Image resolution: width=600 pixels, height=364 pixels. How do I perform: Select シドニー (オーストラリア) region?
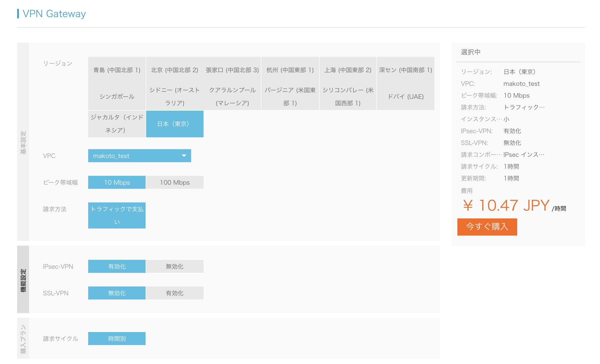pos(175,96)
